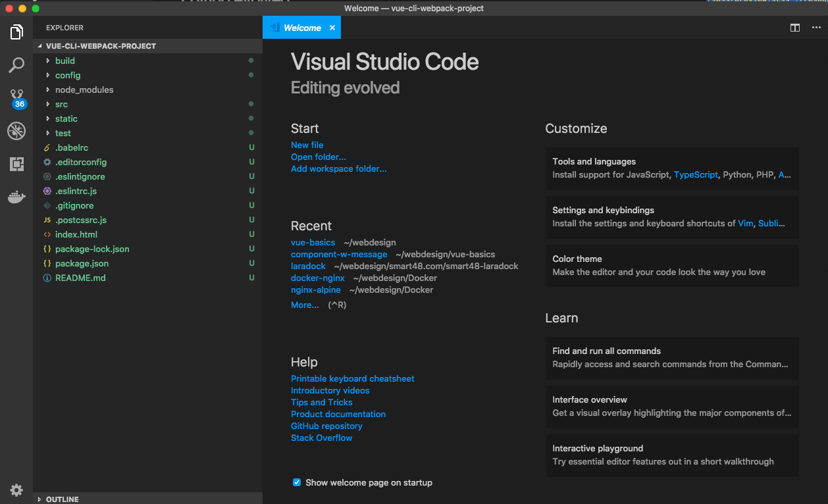Screen dimensions: 828x504
Task: Click the Sublime keybindings link
Action: click(772, 223)
